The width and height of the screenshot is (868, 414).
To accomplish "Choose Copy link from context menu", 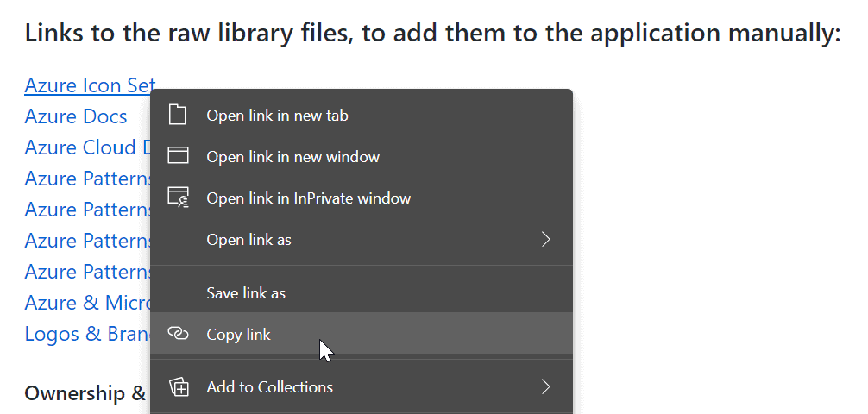I will coord(362,333).
